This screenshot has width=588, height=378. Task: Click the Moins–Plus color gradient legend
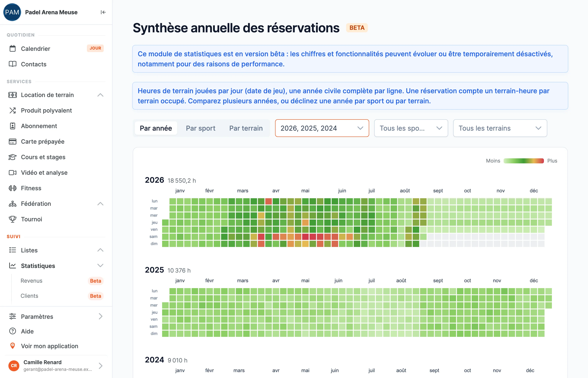[x=524, y=161]
